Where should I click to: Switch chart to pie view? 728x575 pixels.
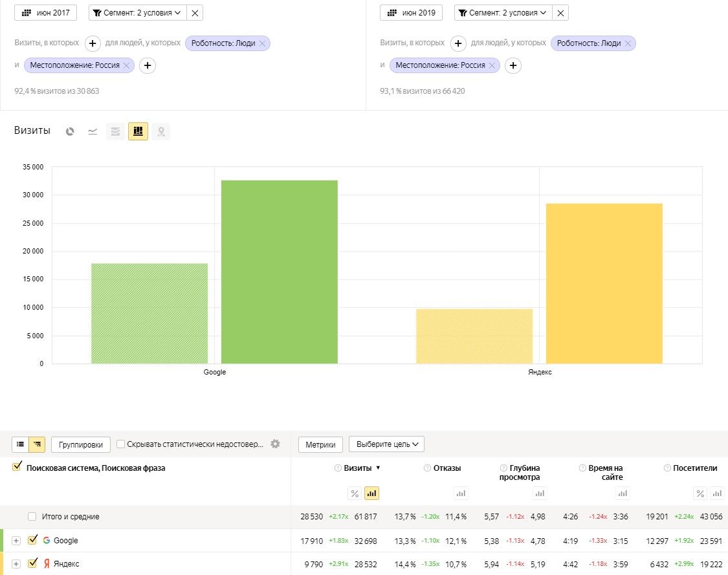click(70, 131)
